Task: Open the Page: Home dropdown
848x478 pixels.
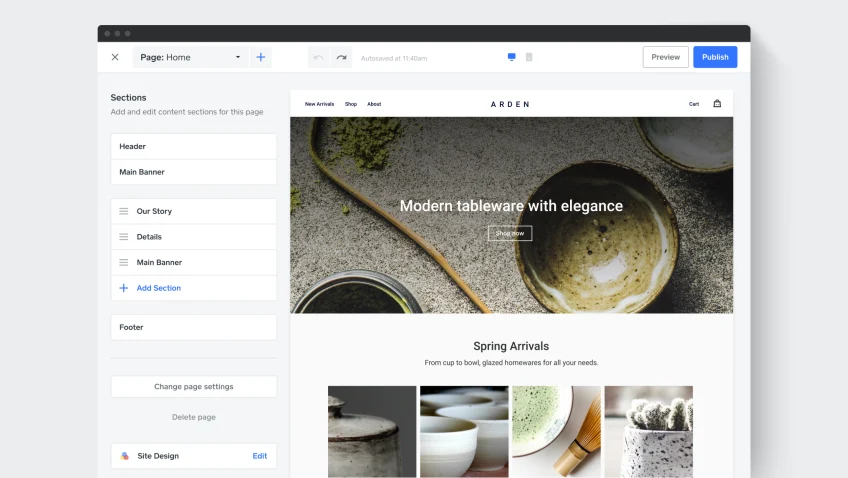Action: (x=190, y=57)
